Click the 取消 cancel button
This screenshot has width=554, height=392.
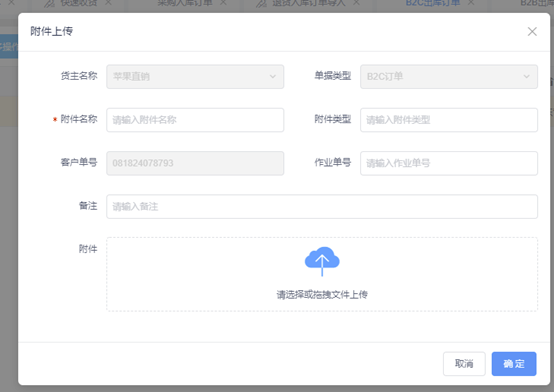coord(464,364)
